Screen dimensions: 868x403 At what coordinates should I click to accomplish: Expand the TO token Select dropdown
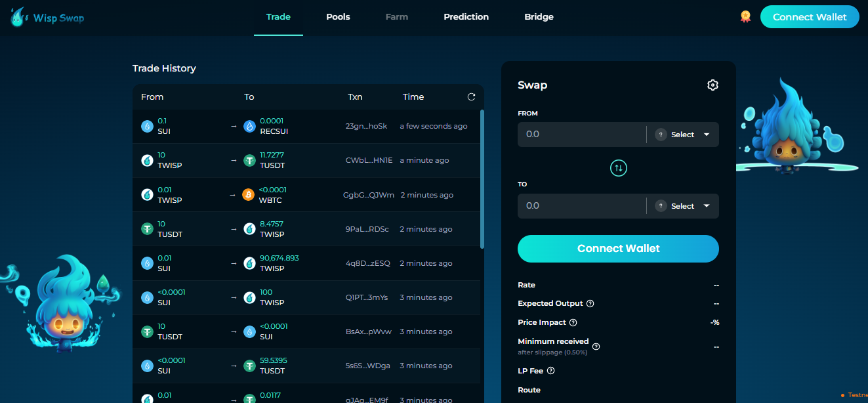click(683, 206)
